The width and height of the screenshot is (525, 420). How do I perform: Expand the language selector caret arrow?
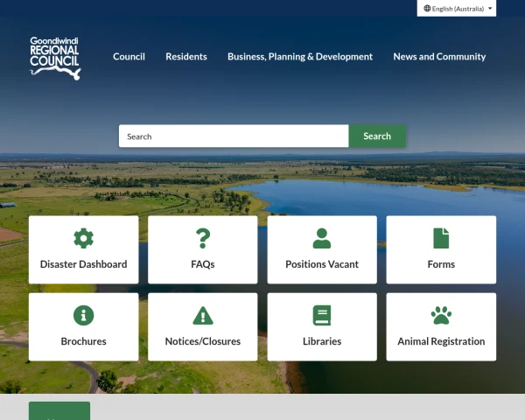490,9
